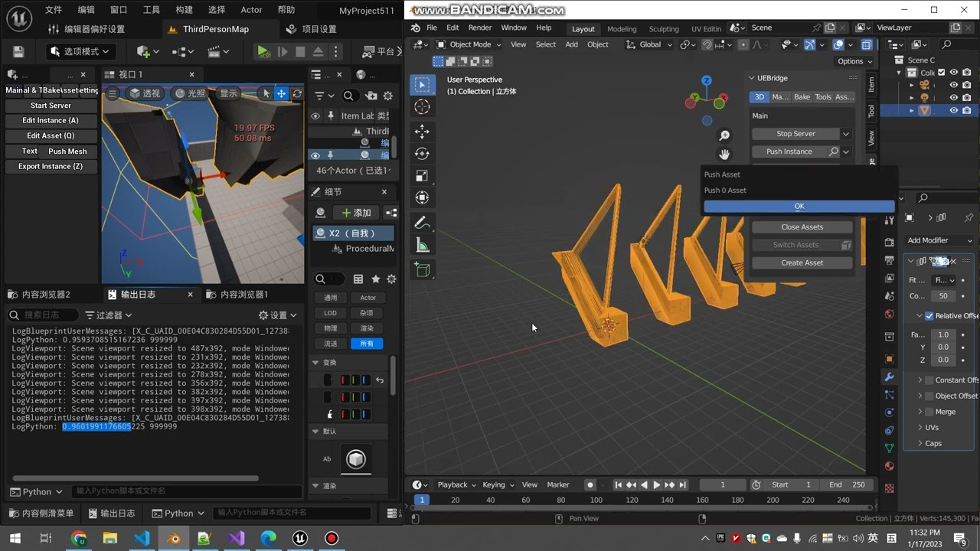Select the Blender Select Box tool
Screen dimensions: 980x551
(422, 84)
